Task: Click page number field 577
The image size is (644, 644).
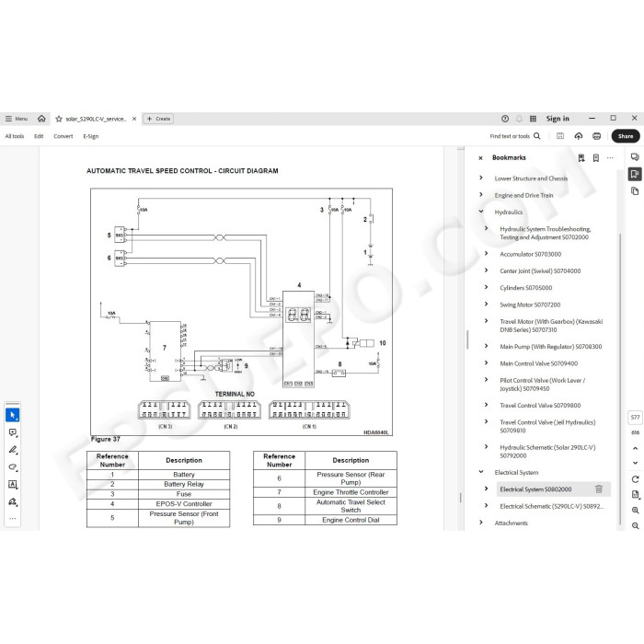Action: pyautogui.click(x=635, y=418)
